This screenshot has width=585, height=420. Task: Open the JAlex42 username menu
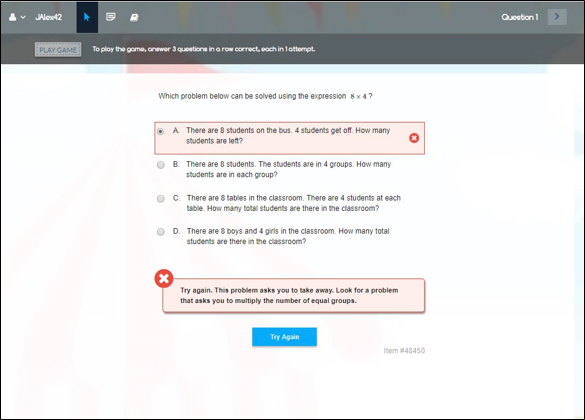tap(49, 17)
